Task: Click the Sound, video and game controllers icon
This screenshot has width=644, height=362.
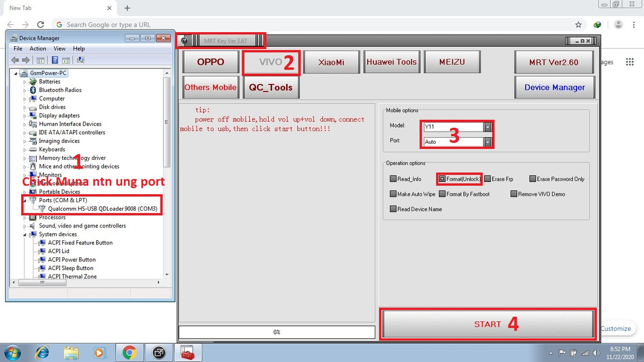Action: click(33, 226)
